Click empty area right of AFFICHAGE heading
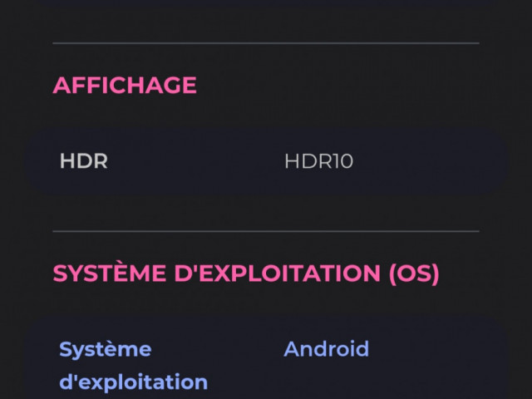The width and height of the screenshot is (532, 399). coord(339,85)
